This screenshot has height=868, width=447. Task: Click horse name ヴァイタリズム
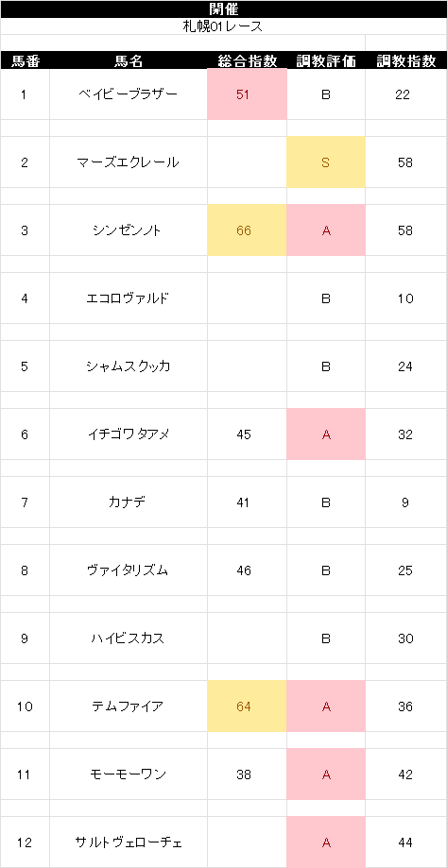(x=129, y=570)
